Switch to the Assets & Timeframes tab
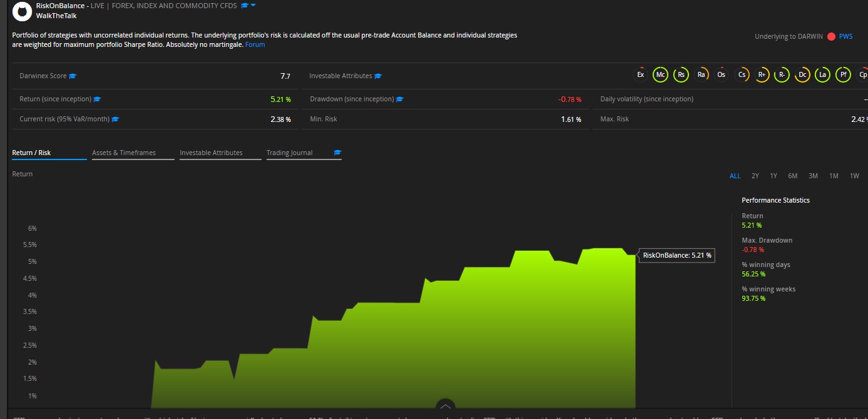This screenshot has width=868, height=419. pos(133,153)
